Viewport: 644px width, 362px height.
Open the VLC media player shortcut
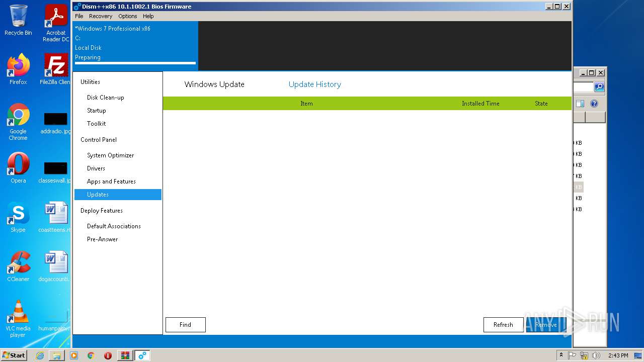tap(18, 319)
